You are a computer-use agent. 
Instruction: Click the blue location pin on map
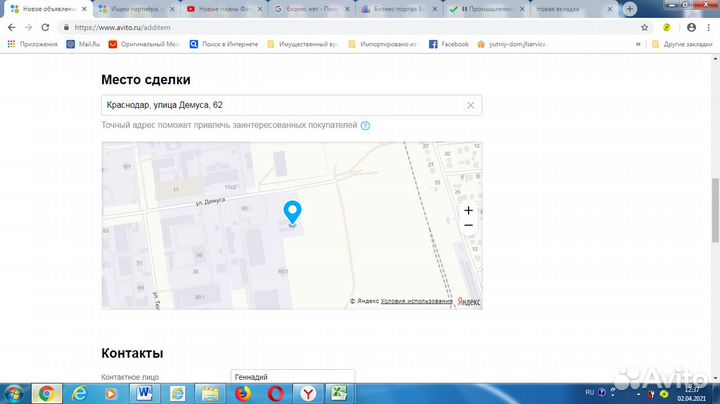click(292, 213)
